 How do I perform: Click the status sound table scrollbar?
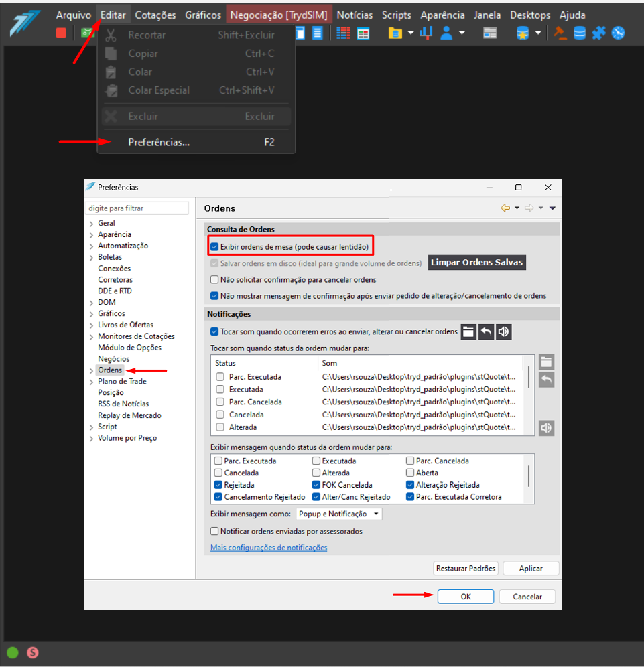click(529, 377)
